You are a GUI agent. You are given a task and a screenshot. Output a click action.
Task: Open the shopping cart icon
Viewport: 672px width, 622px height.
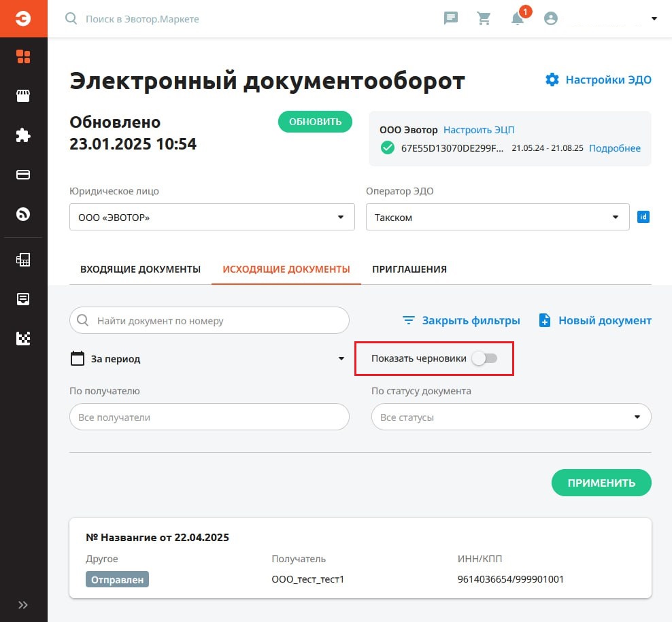pos(484,18)
